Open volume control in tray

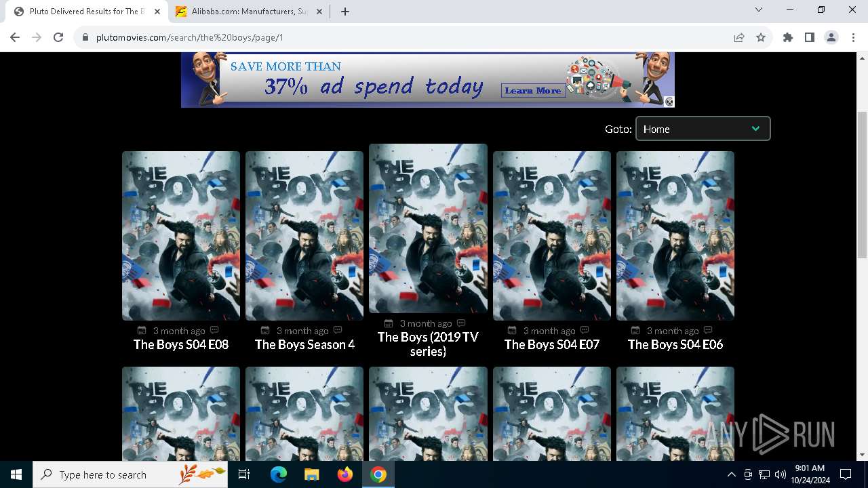click(x=781, y=474)
